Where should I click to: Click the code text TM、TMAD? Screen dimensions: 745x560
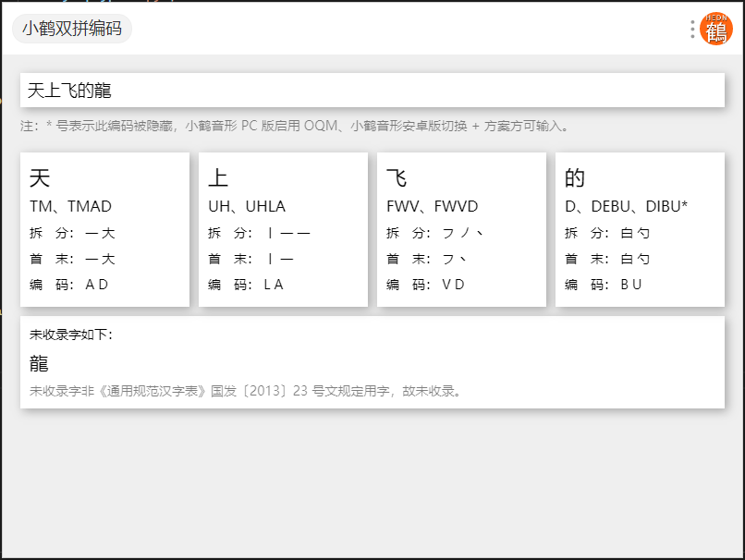coord(70,206)
